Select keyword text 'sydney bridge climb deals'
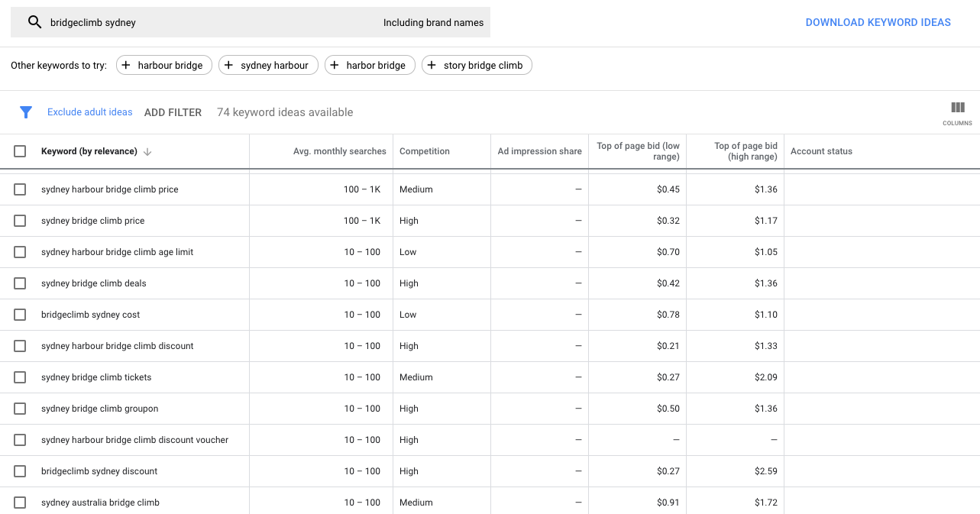This screenshot has height=514, width=980. 93,283
